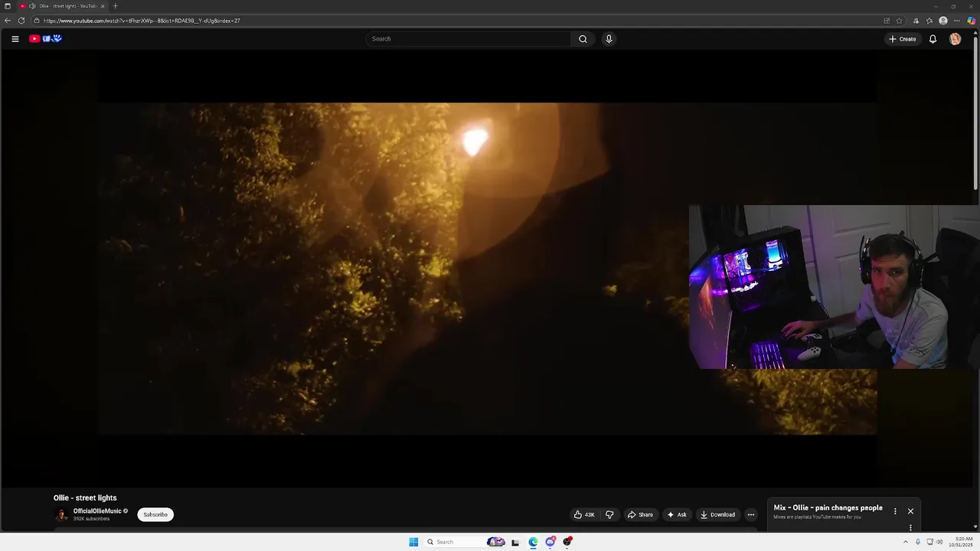Go to the YouTube home logo
980x551 pixels.
(x=45, y=39)
